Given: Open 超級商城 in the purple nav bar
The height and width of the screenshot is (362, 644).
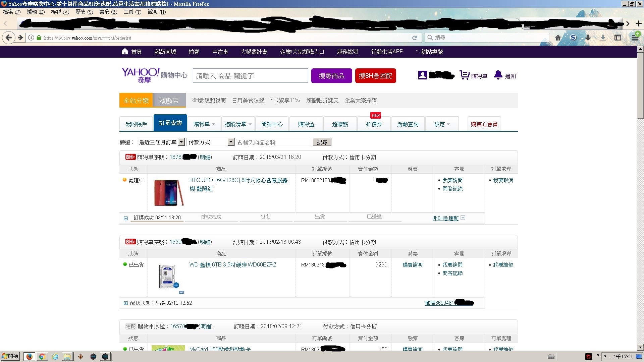Looking at the screenshot, I should [165, 52].
